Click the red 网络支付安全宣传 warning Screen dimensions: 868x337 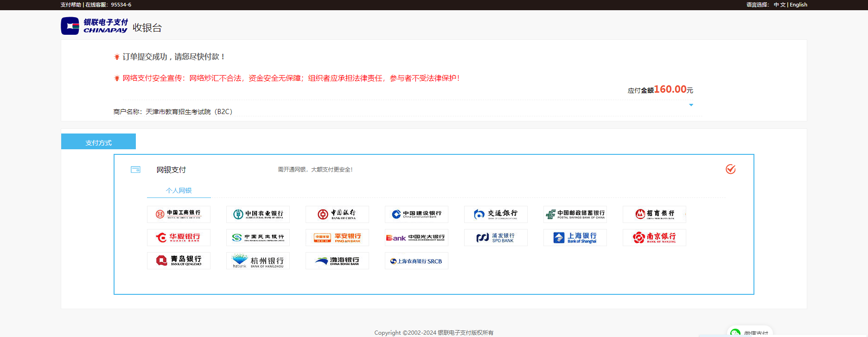coord(291,78)
